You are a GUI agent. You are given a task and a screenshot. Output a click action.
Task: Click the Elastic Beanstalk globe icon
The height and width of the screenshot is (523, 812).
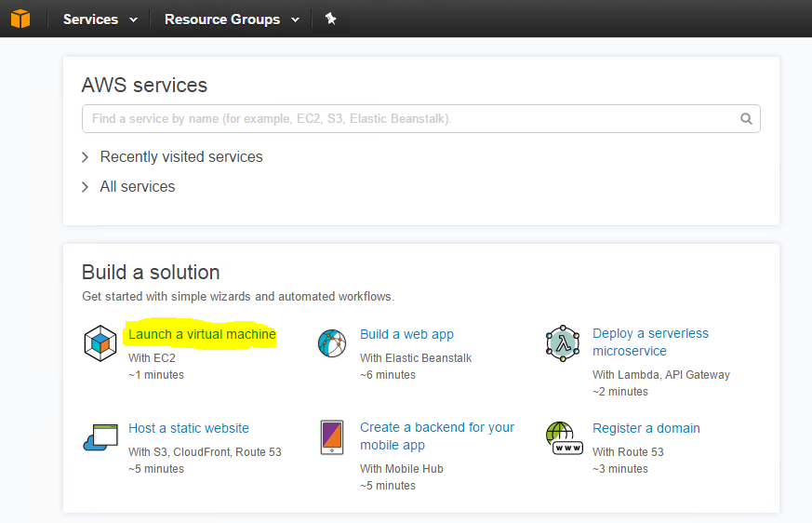tap(332, 343)
